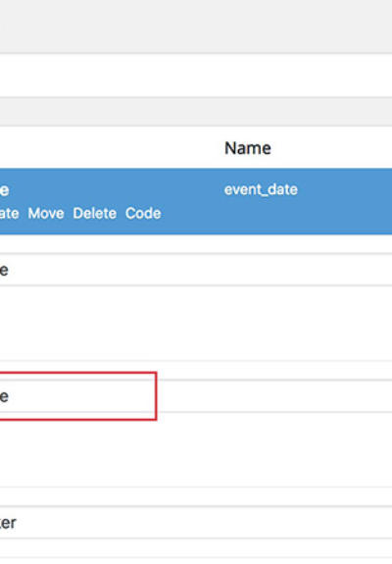This screenshot has height=564, width=392.
Task: Click the row outlined in red
Action: pyautogui.click(x=77, y=396)
